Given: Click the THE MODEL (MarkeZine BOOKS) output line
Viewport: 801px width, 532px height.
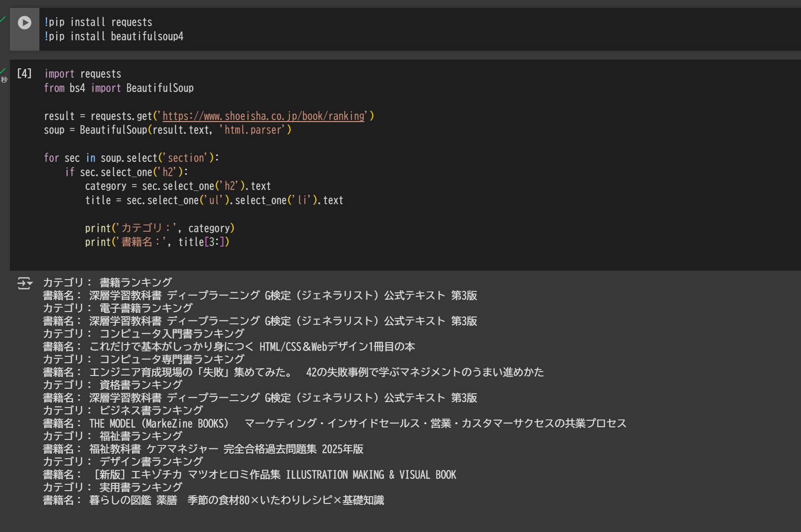Looking at the screenshot, I should pos(334,423).
